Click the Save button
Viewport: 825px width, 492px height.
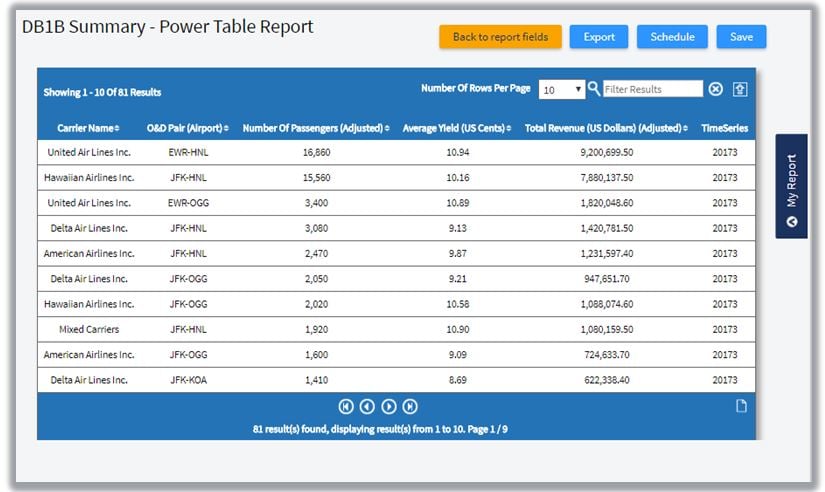click(x=741, y=37)
